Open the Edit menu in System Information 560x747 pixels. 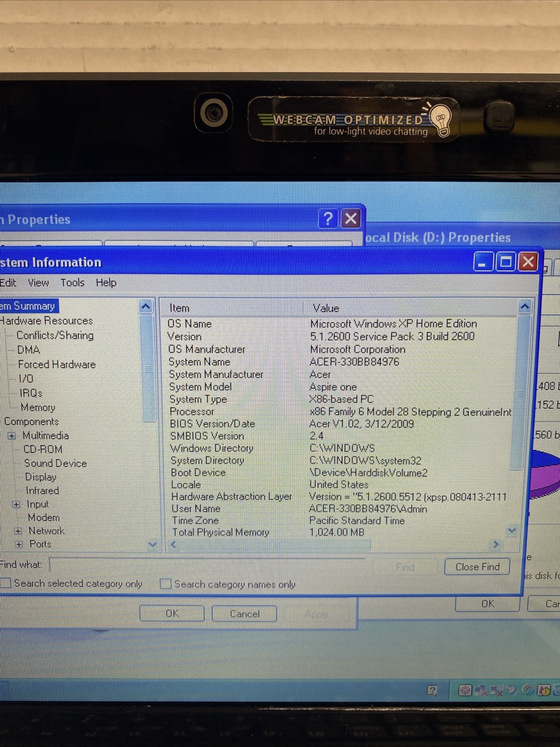click(8, 283)
